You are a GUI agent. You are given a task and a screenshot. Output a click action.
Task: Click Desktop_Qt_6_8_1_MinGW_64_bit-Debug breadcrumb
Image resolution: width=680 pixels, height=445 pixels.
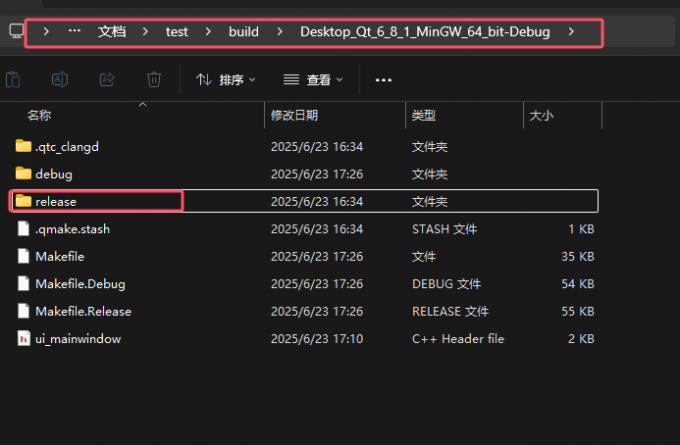point(425,32)
